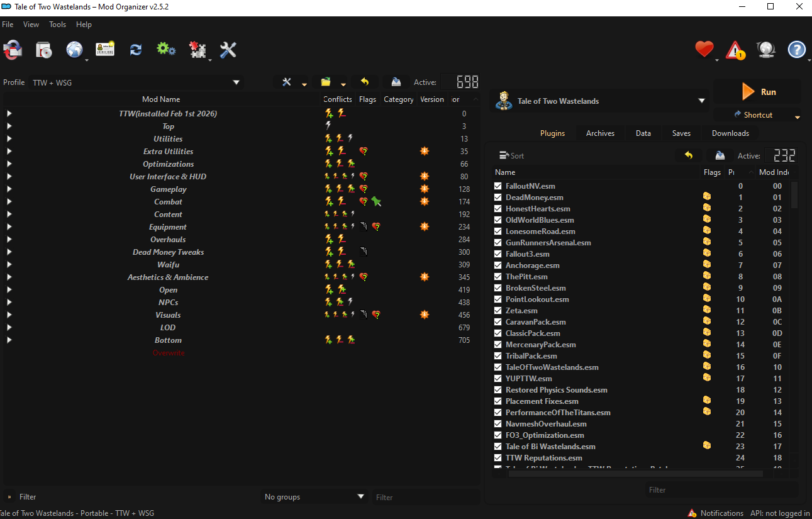Click Install Mod from archive icon
Image resolution: width=812 pixels, height=519 pixels.
pyautogui.click(x=43, y=50)
